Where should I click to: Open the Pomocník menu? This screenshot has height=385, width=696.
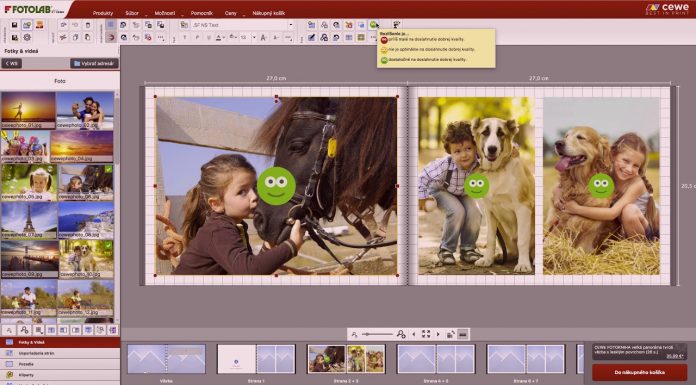pyautogui.click(x=202, y=13)
